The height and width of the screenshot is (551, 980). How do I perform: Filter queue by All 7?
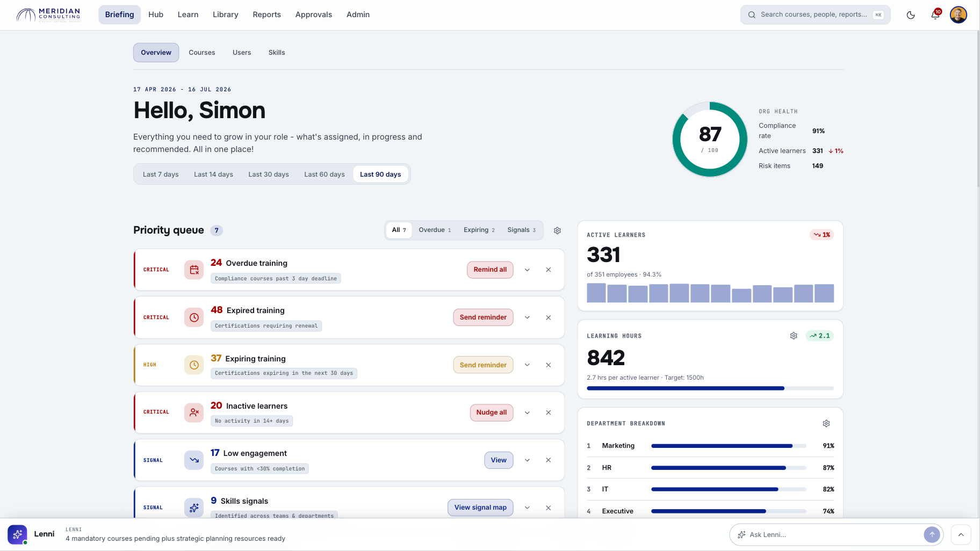399,230
